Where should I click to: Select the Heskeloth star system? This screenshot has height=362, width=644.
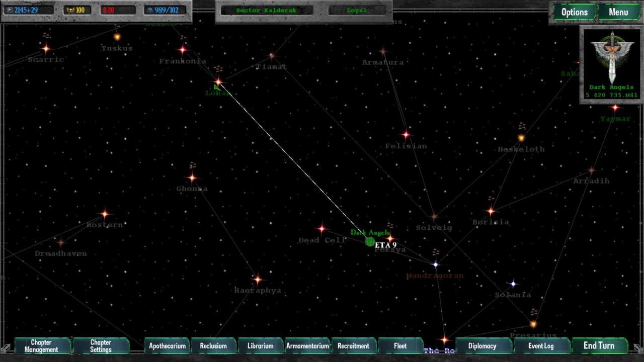pyautogui.click(x=521, y=138)
